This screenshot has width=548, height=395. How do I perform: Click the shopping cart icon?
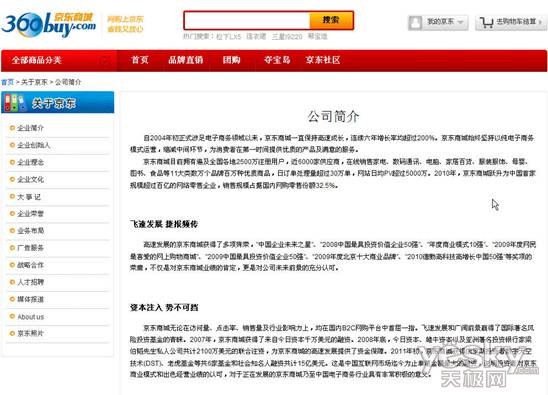(486, 23)
